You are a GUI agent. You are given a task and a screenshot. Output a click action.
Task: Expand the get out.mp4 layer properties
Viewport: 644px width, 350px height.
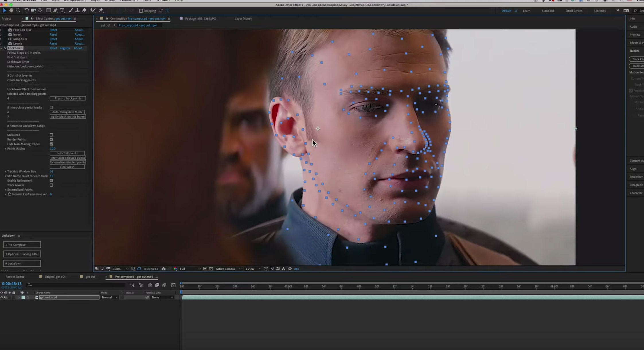click(x=19, y=297)
